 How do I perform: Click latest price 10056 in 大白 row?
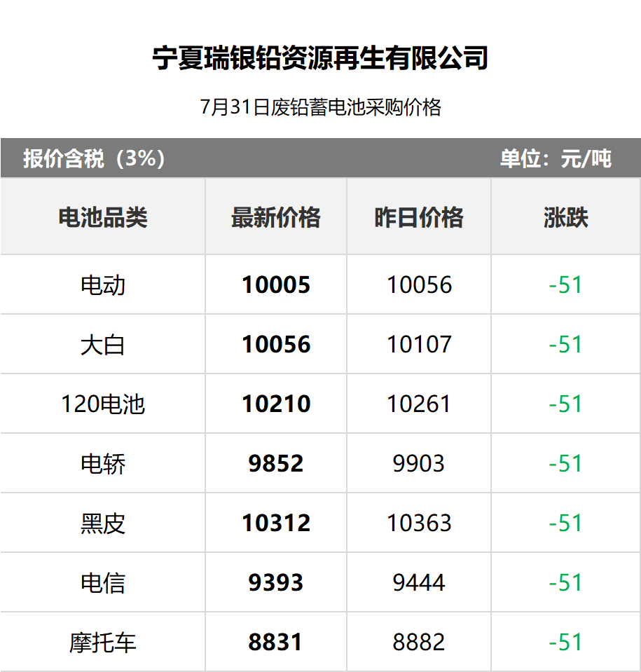pos(276,345)
